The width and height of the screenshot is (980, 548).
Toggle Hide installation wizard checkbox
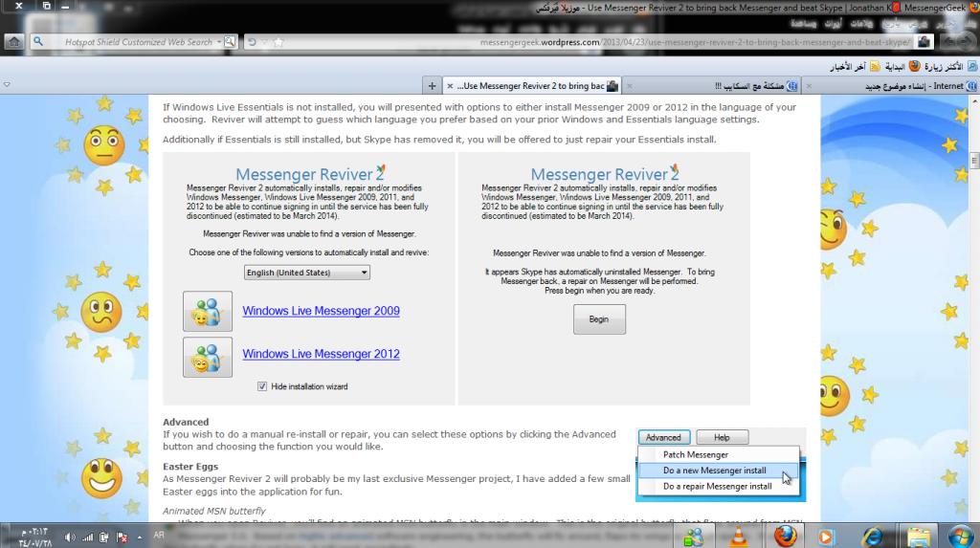(x=262, y=386)
